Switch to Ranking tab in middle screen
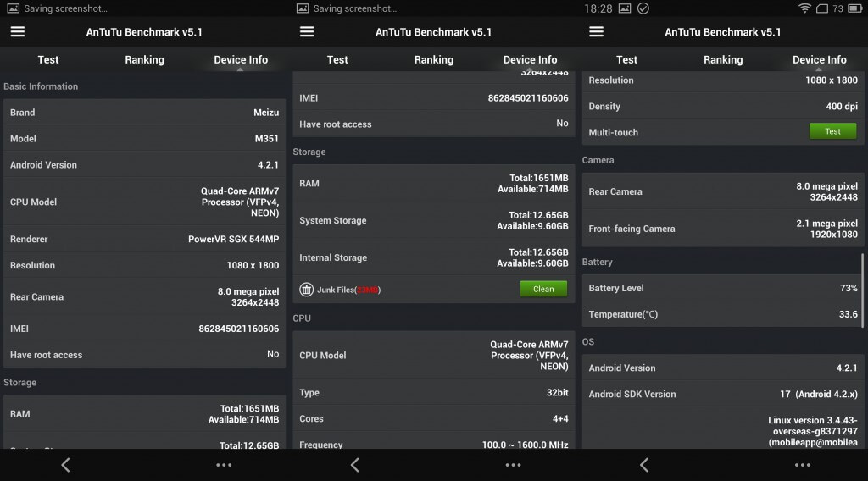868x481 pixels. tap(434, 60)
